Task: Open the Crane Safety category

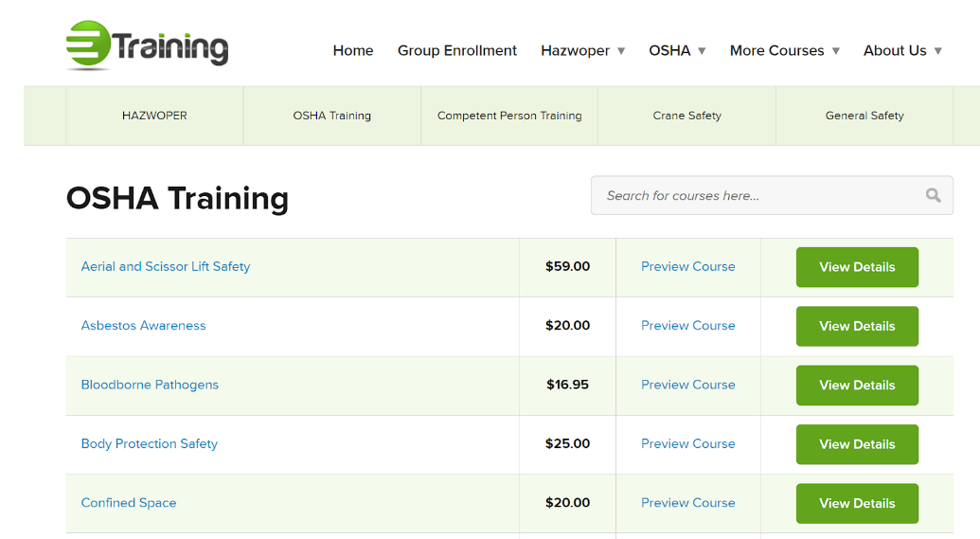Action: point(686,116)
